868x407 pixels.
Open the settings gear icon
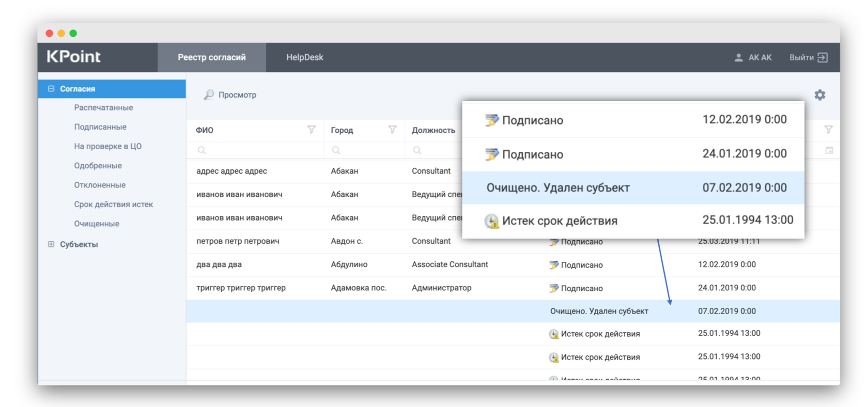point(820,95)
